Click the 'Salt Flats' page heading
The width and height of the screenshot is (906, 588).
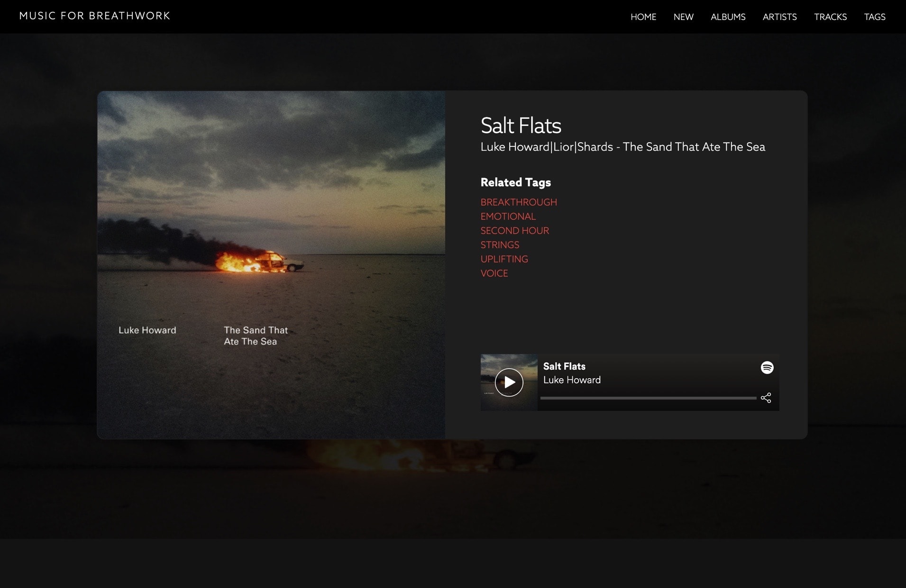(521, 126)
